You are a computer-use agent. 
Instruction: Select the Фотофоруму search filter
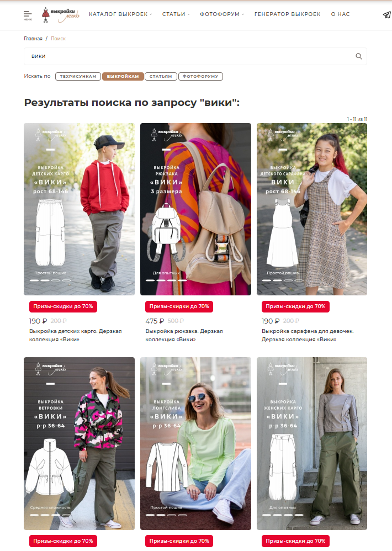pos(200,76)
